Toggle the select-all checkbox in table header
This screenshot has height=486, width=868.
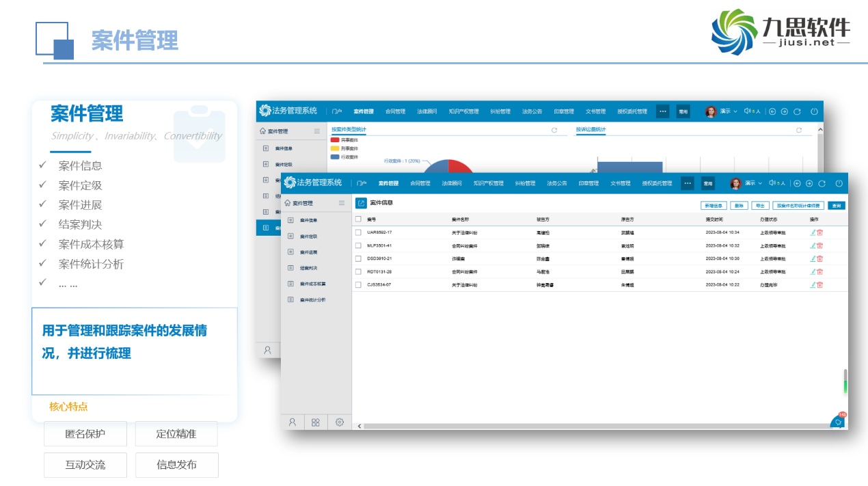tap(358, 219)
